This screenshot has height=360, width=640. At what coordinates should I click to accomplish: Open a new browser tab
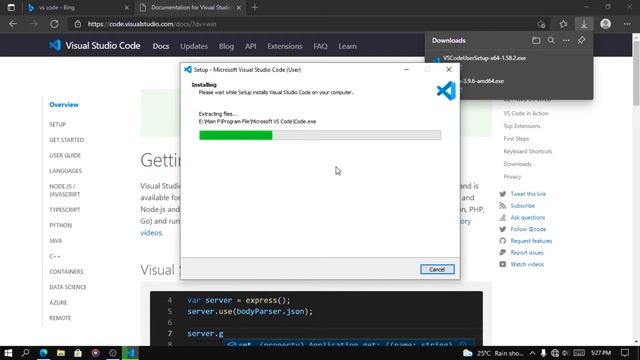point(255,7)
